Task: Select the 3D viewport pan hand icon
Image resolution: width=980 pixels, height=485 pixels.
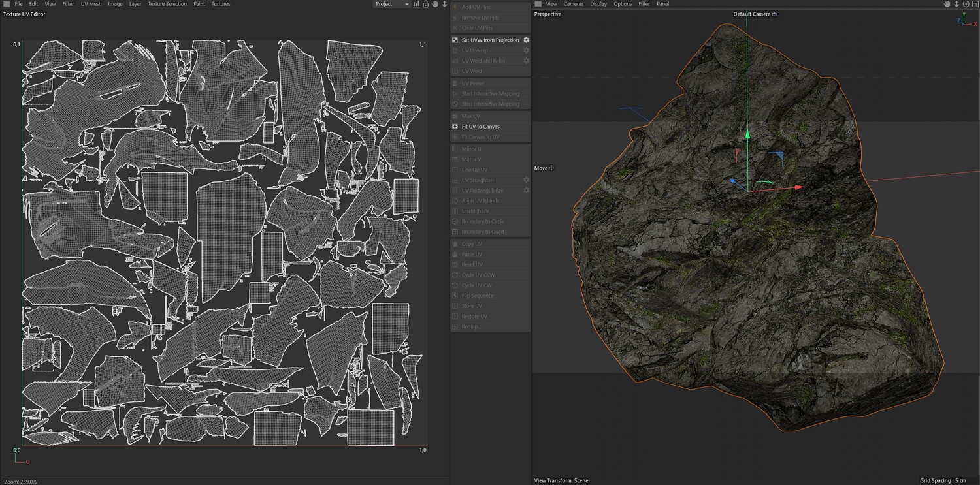Action: pos(947,4)
